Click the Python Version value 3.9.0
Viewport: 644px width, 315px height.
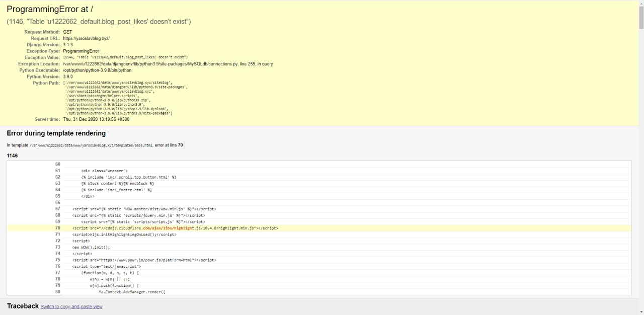pos(68,76)
